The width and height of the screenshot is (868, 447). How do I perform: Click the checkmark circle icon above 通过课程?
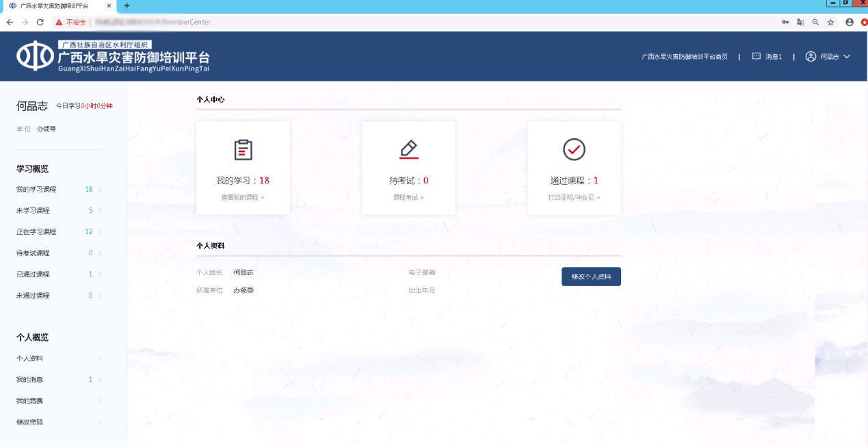click(x=574, y=149)
